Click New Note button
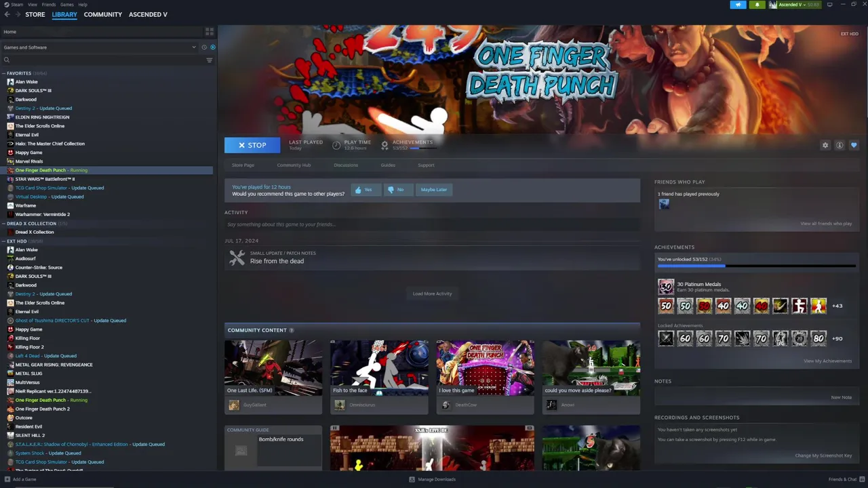Image resolution: width=868 pixels, height=488 pixels. click(x=842, y=397)
